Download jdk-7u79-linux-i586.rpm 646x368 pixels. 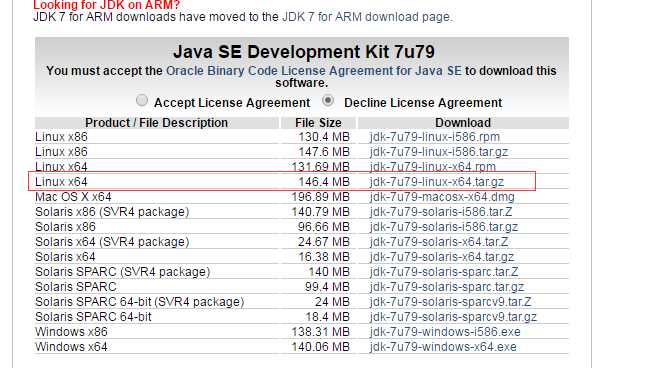pyautogui.click(x=435, y=137)
